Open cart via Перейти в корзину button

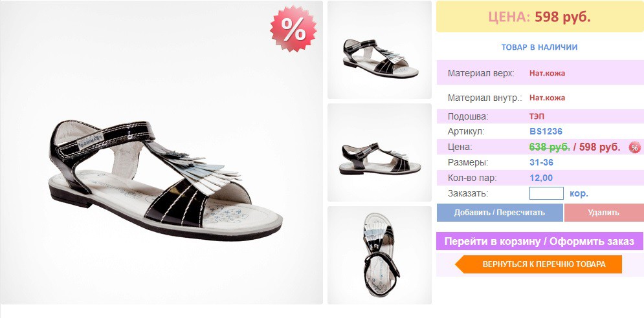pyautogui.click(x=539, y=241)
